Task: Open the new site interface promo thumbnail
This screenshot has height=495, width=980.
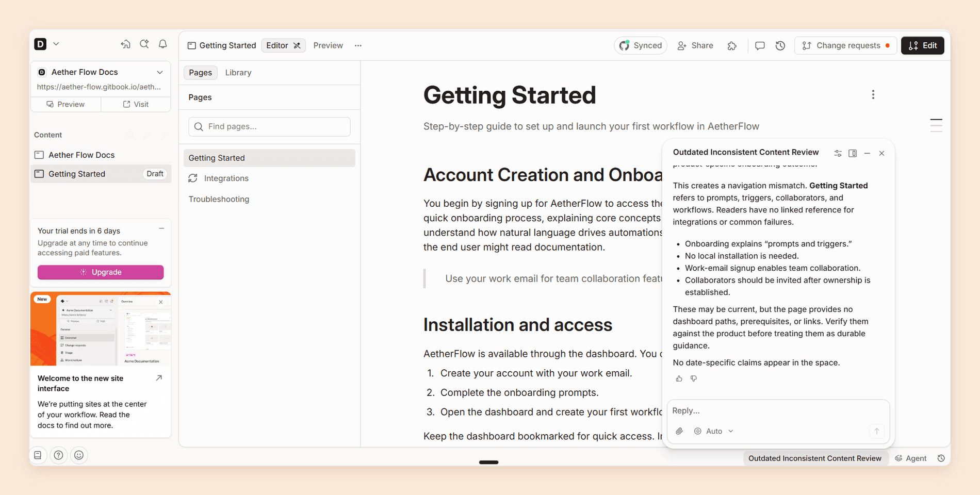Action: (x=101, y=329)
